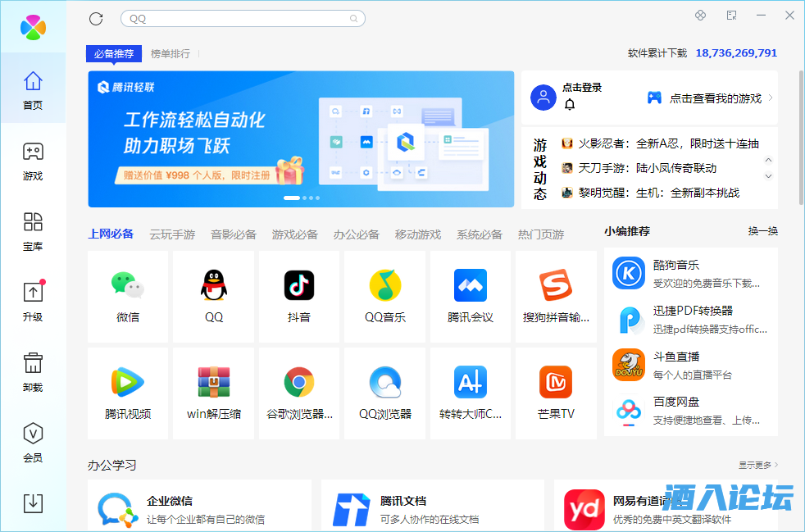The width and height of the screenshot is (805, 532).
Task: Select the QQ penguin app tile
Action: point(214,296)
